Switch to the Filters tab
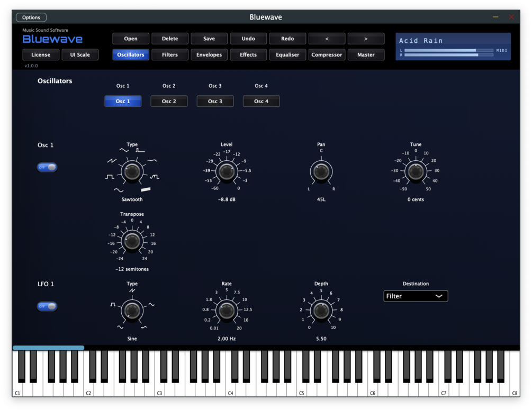Image resolution: width=532 pixels, height=411 pixels. click(x=169, y=54)
